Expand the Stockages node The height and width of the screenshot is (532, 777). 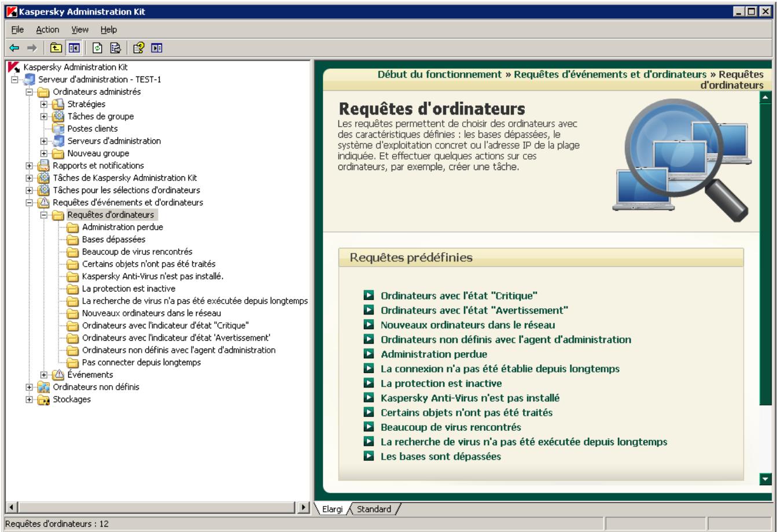30,399
